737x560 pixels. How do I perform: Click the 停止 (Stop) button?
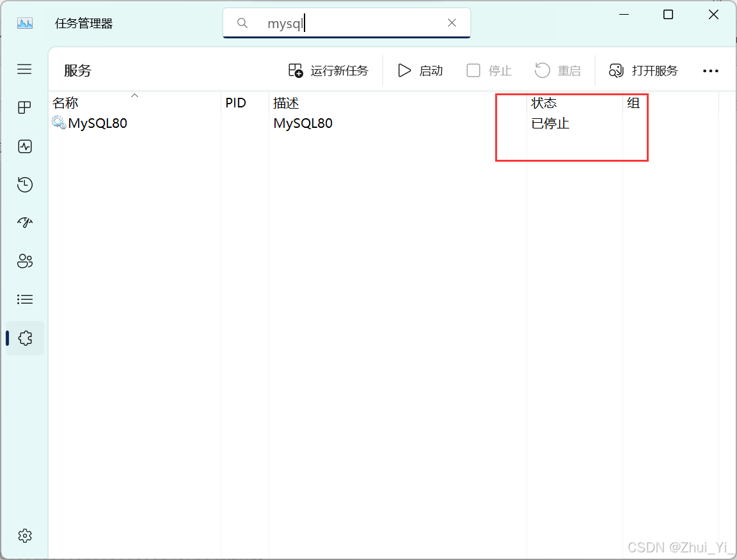point(489,70)
